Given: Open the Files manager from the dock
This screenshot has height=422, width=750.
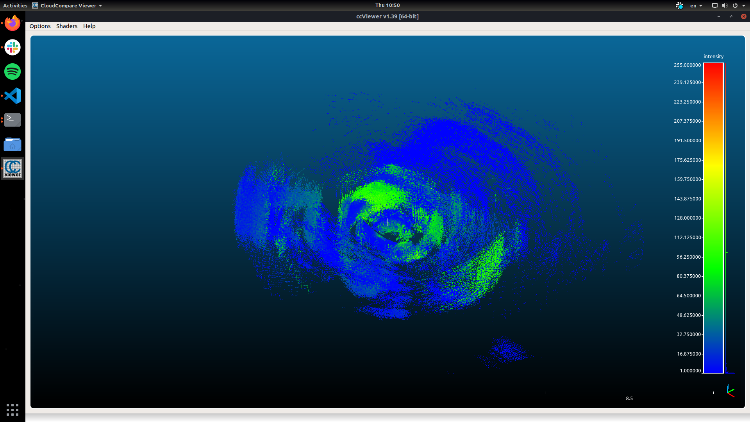Looking at the screenshot, I should point(13,143).
